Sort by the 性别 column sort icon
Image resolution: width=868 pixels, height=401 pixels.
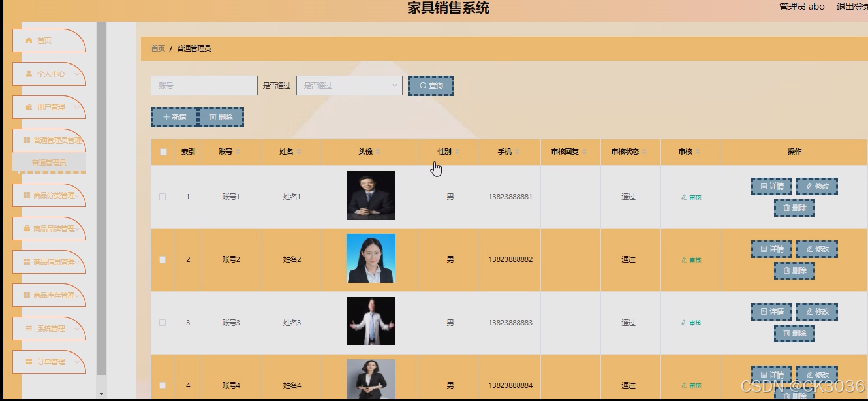pos(457,152)
